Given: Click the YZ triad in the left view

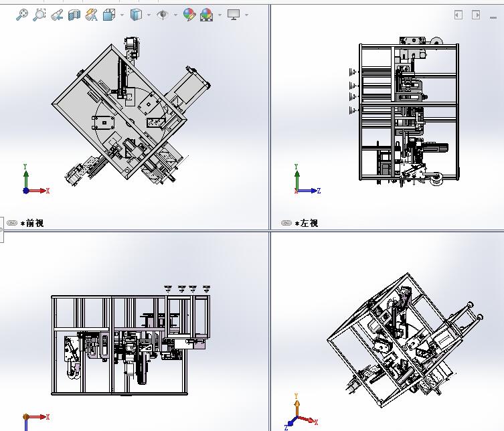Looking at the screenshot, I should click(307, 179).
